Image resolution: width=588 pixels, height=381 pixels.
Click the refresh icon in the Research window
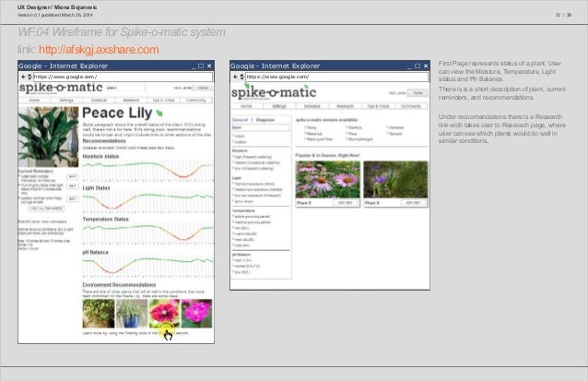coord(241,77)
